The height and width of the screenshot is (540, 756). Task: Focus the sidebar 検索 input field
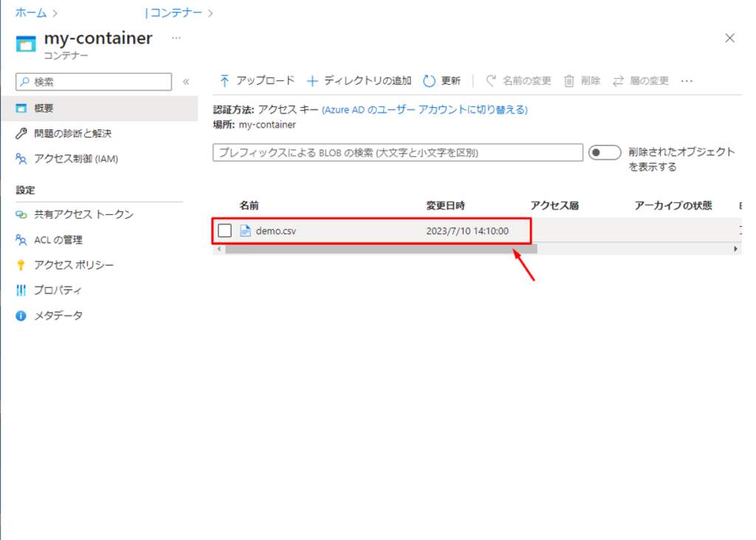[94, 81]
